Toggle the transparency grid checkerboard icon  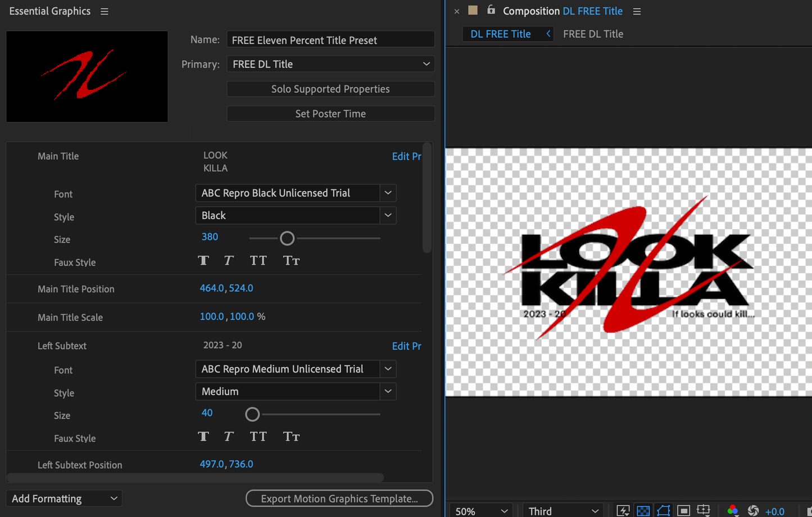[643, 510]
